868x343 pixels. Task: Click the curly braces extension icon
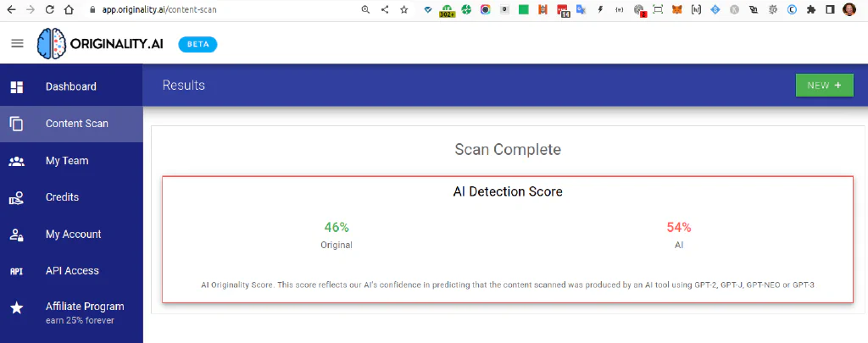point(619,9)
